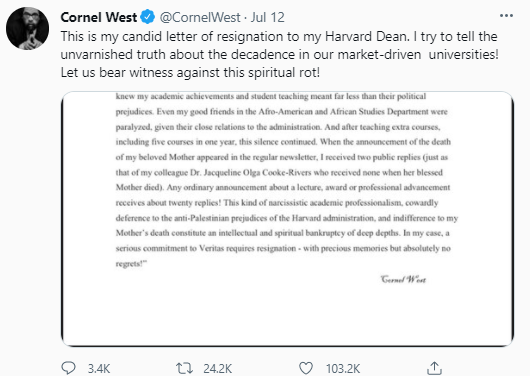
Task: Click the blank area below the signature
Action: [287, 314]
